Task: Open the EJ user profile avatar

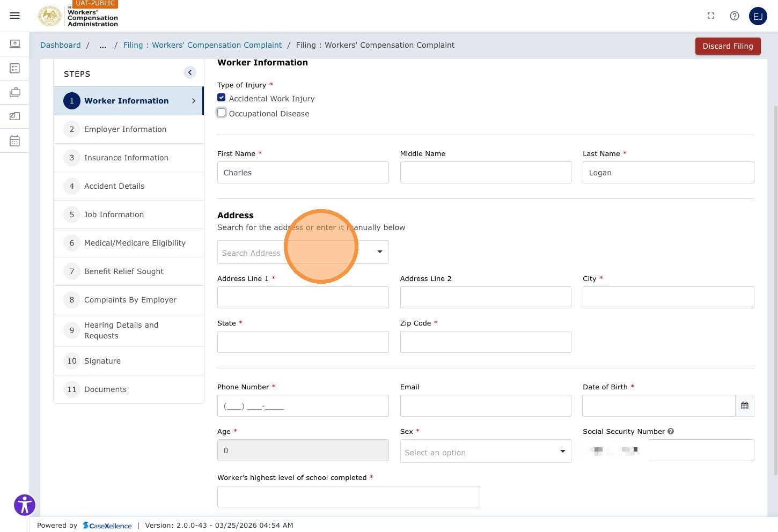Action: click(x=758, y=16)
